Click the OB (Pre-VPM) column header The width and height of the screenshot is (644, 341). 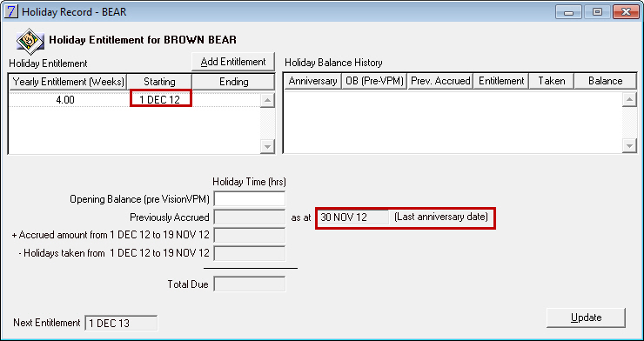[374, 81]
